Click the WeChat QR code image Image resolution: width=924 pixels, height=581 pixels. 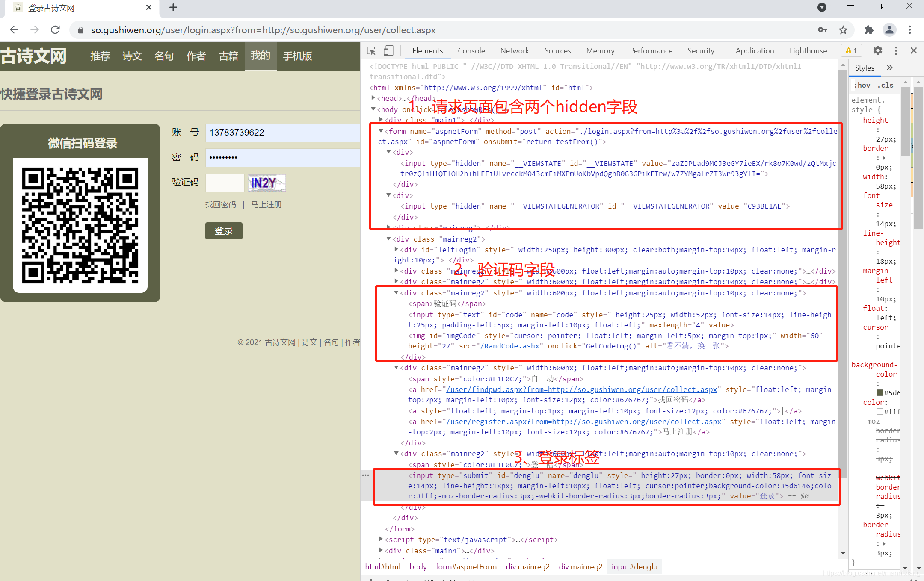tap(80, 225)
